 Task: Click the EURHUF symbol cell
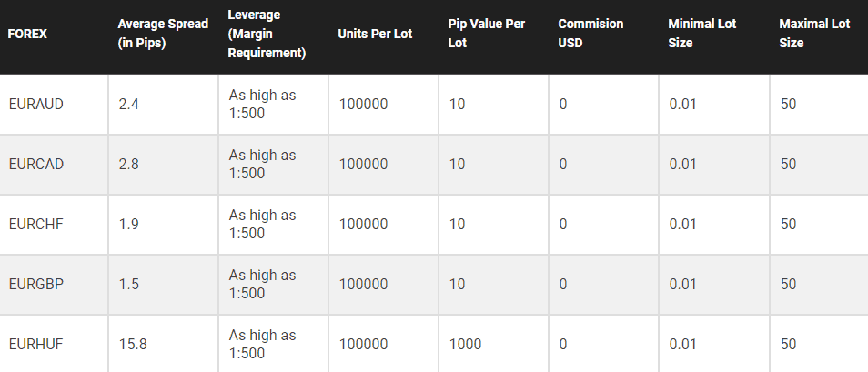36,345
